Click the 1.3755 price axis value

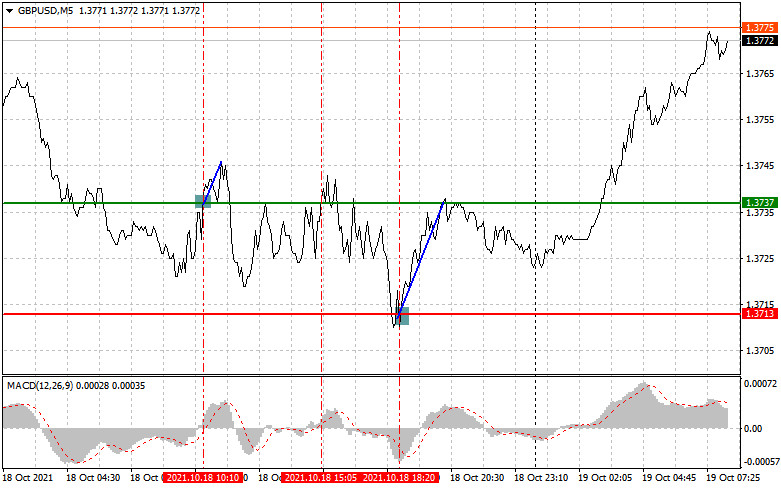760,120
